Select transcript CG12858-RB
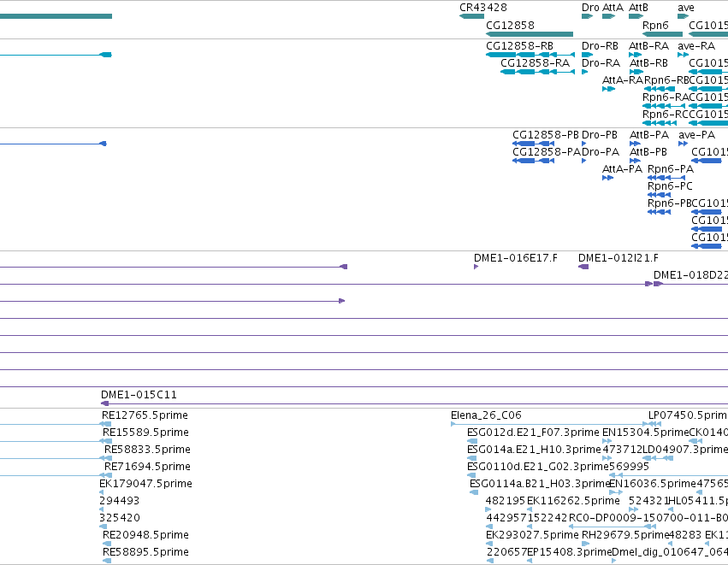The height and width of the screenshot is (565, 728). pos(519,46)
